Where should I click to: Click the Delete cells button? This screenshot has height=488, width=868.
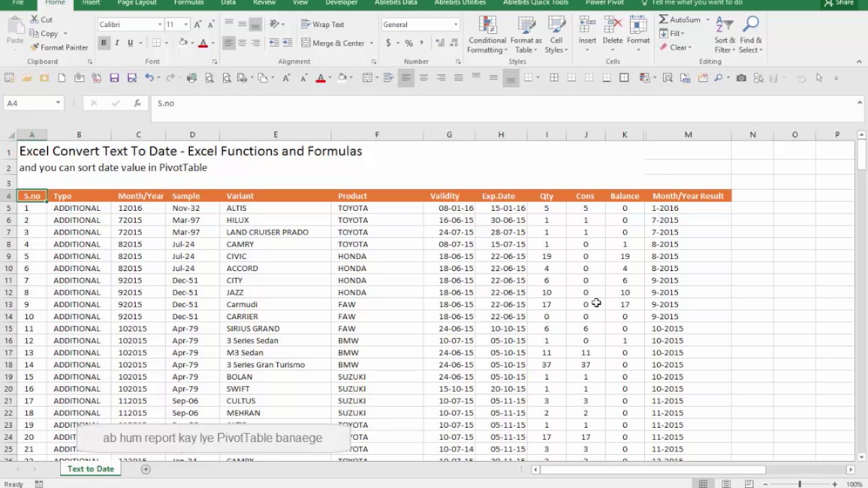[x=612, y=35]
